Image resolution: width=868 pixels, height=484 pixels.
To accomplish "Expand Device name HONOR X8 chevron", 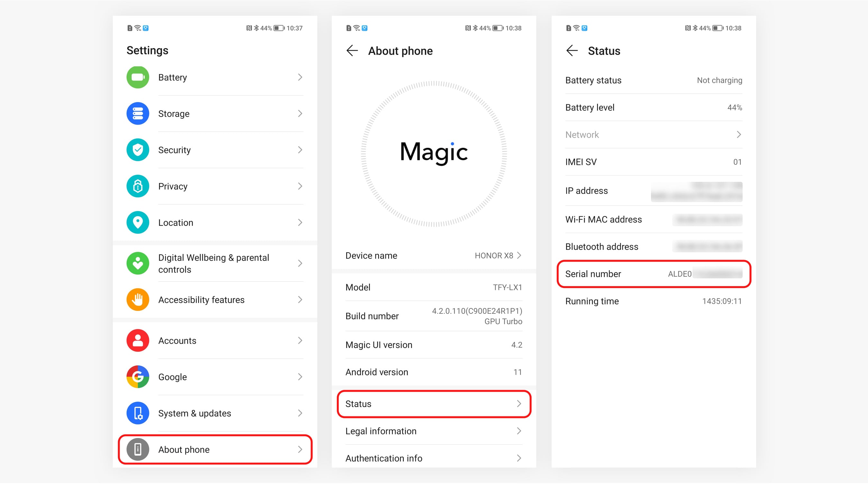I will 519,255.
